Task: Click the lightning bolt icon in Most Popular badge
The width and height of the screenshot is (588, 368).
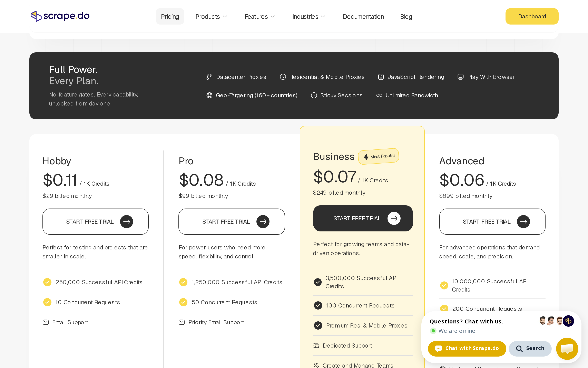Action: (x=366, y=157)
